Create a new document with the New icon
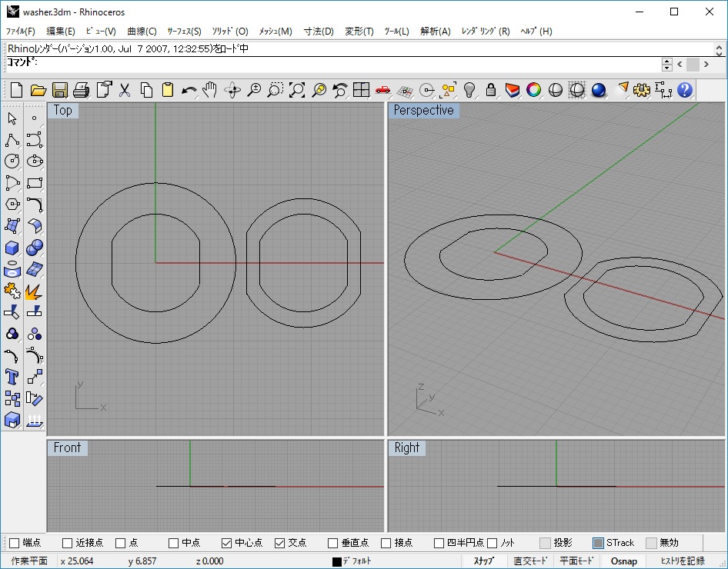Screen dimensions: 728x569 pos(16,90)
